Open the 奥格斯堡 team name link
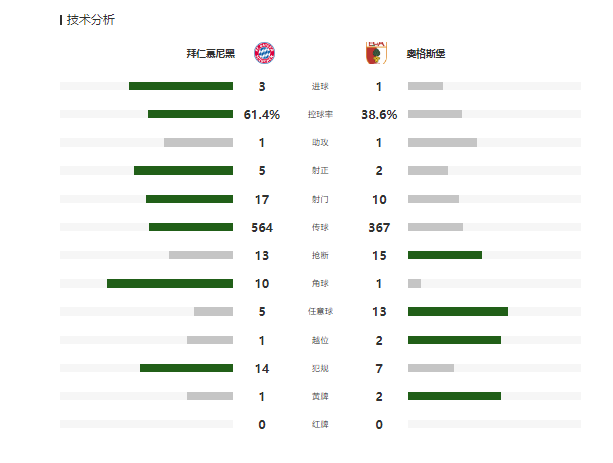This screenshot has height=463, width=613. 426,54
